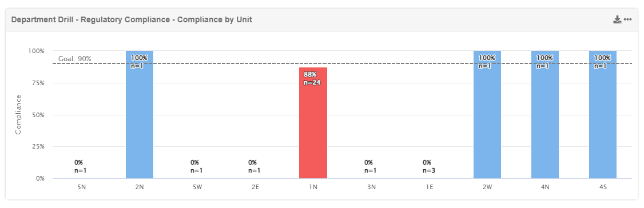Screen dimensions: 644x208
Task: Click the Compliance y-axis title
Action: (x=18, y=114)
